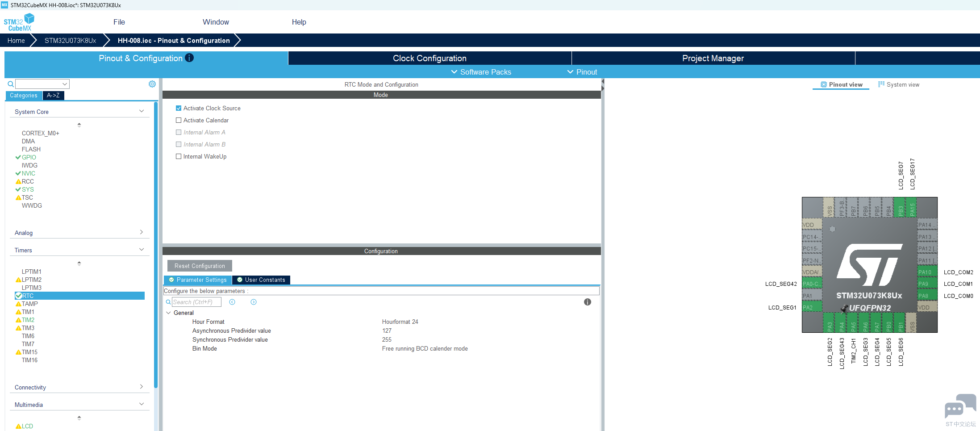Viewport: 980px width, 431px height.
Task: Open the Help menu
Action: pyautogui.click(x=299, y=22)
